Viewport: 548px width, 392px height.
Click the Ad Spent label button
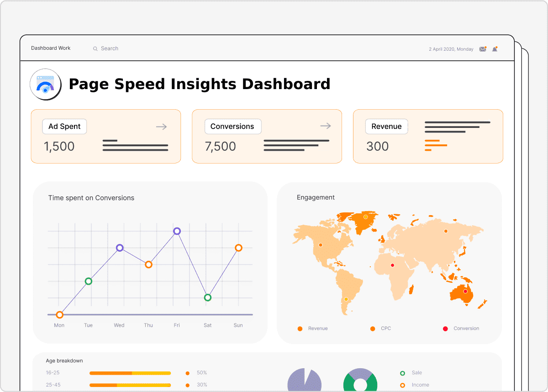click(64, 127)
